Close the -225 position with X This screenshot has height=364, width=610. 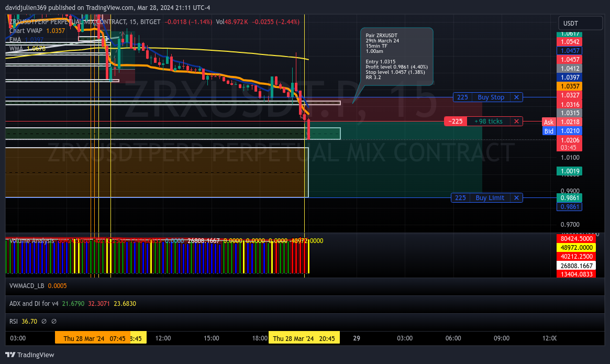coord(516,122)
